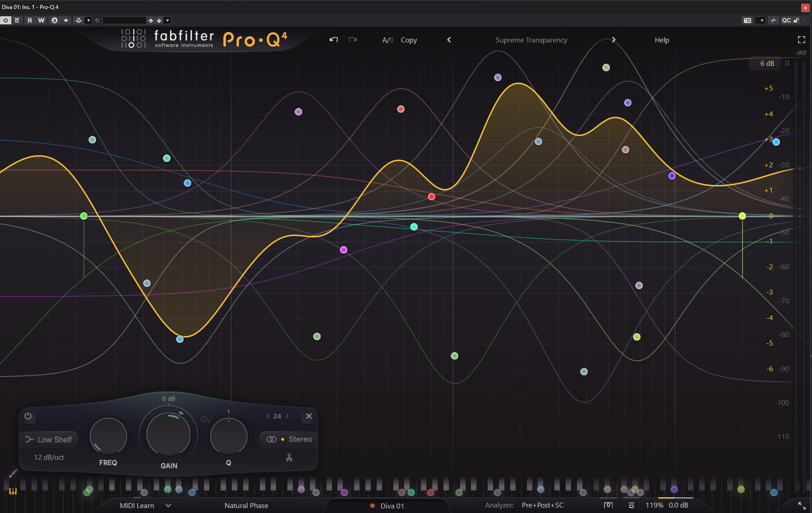
Task: Click the undo arrow icon
Action: [x=334, y=40]
